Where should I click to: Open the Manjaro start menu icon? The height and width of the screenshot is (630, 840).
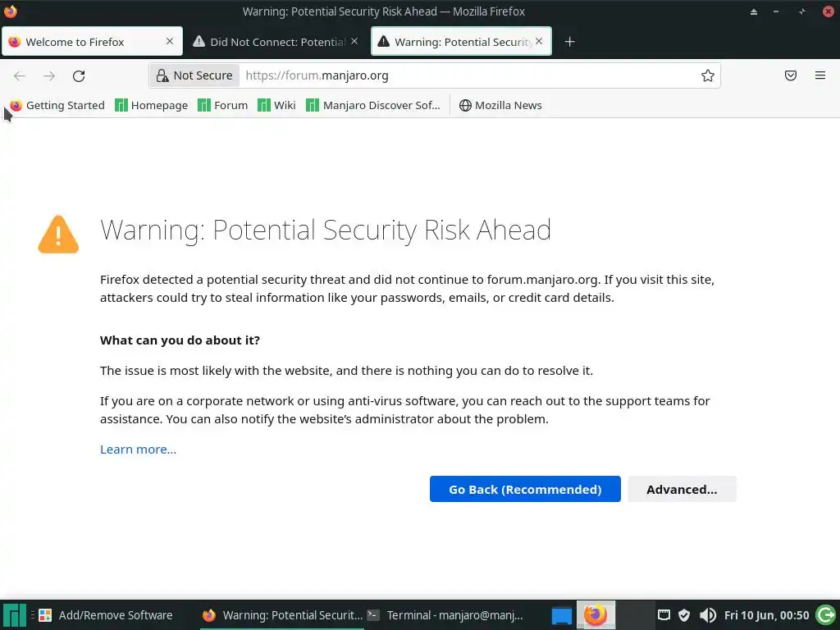click(15, 615)
